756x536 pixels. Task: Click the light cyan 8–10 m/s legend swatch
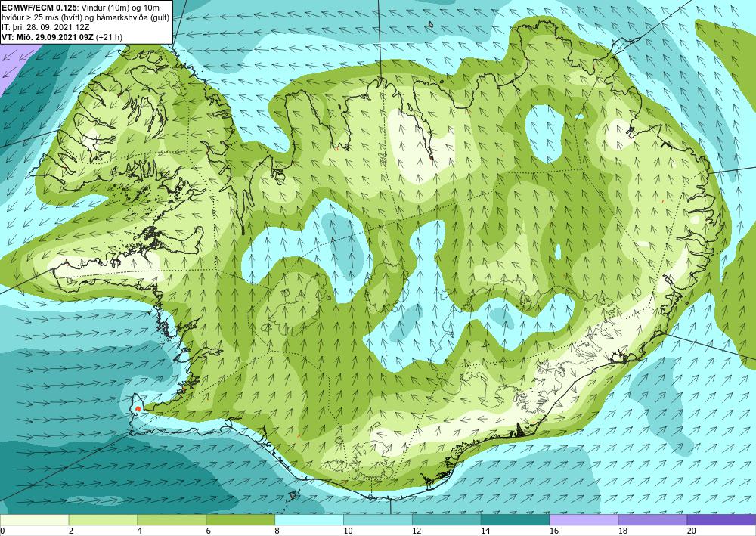coord(309,519)
